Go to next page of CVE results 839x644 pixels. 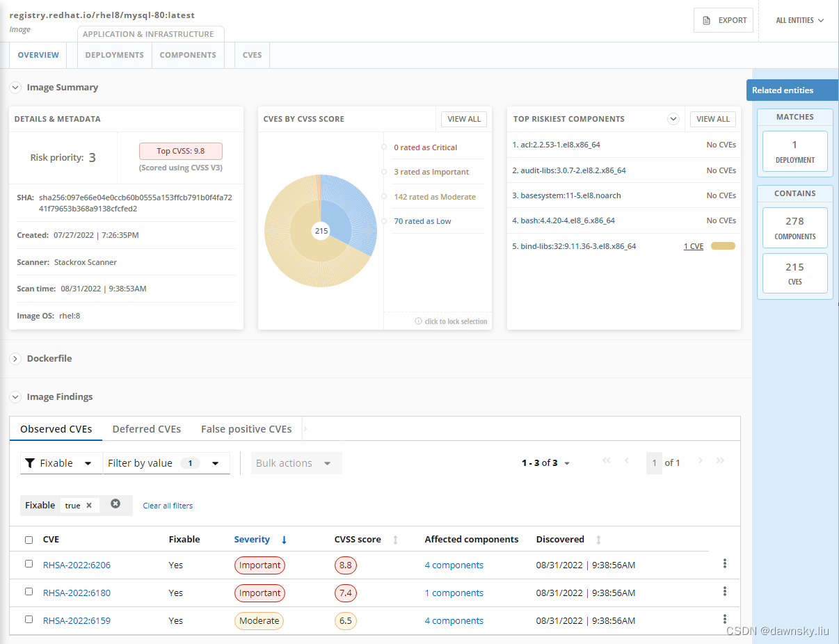click(700, 461)
